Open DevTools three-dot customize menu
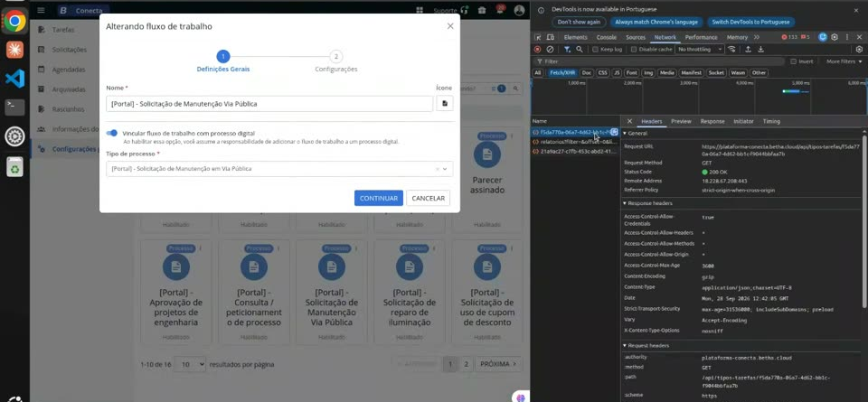 point(847,37)
